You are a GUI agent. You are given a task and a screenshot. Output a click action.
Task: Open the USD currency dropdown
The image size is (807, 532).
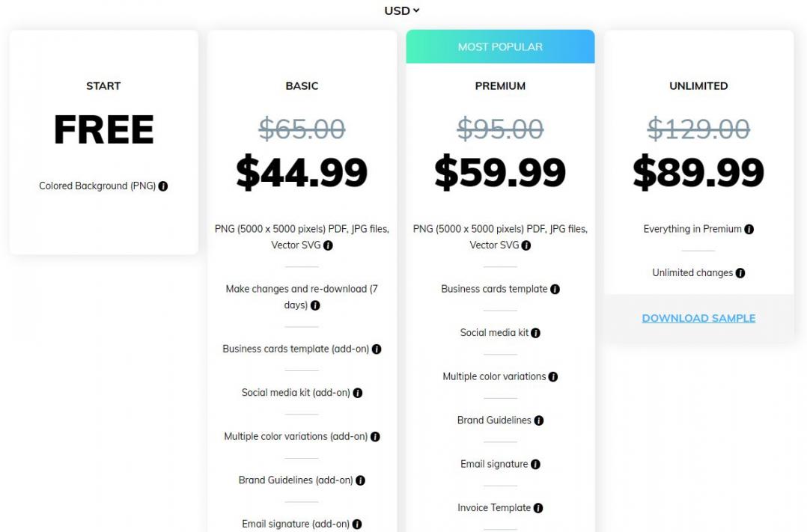coord(402,10)
